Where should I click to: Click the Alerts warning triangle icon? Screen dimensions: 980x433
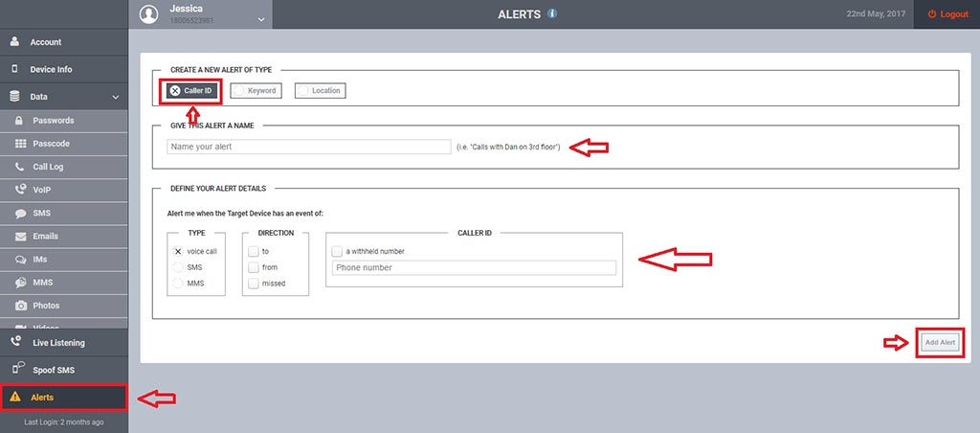[x=15, y=397]
